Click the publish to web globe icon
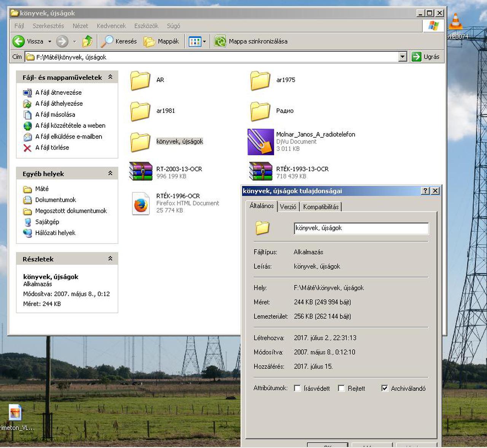Screen dimensions: 487x448 27,126
